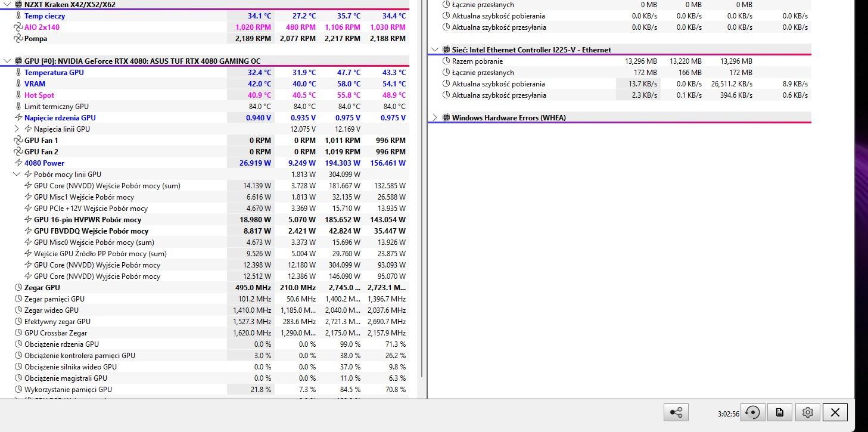Screen dimensions: 868x432
Task: Collapse the Pobór mocy linii GPU group
Action: pyautogui.click(x=17, y=175)
